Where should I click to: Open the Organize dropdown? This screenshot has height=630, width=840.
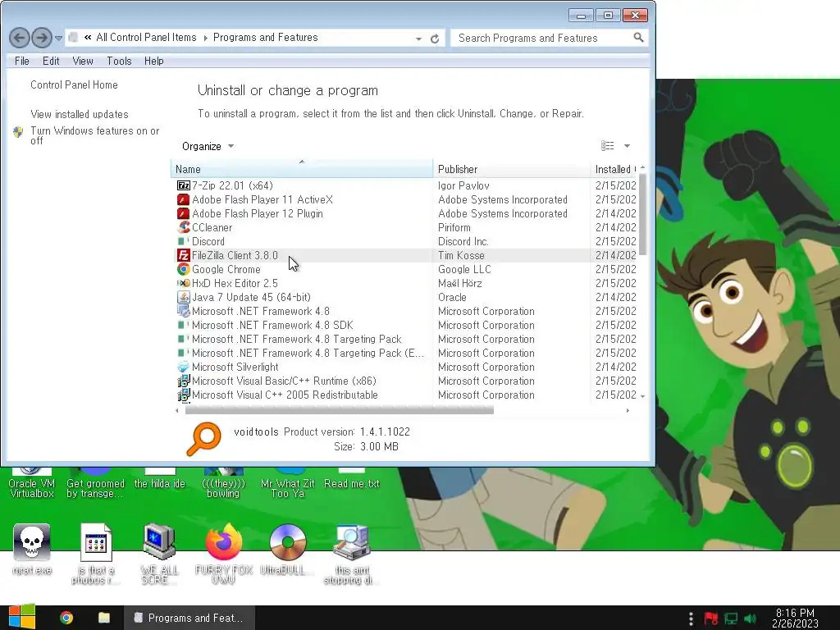[208, 146]
